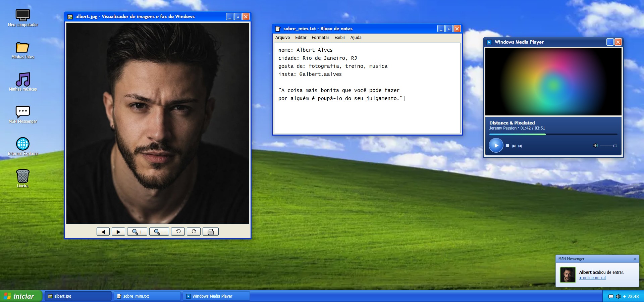Zoom in on albert.jpg
The width and height of the screenshot is (644, 302).
(137, 232)
